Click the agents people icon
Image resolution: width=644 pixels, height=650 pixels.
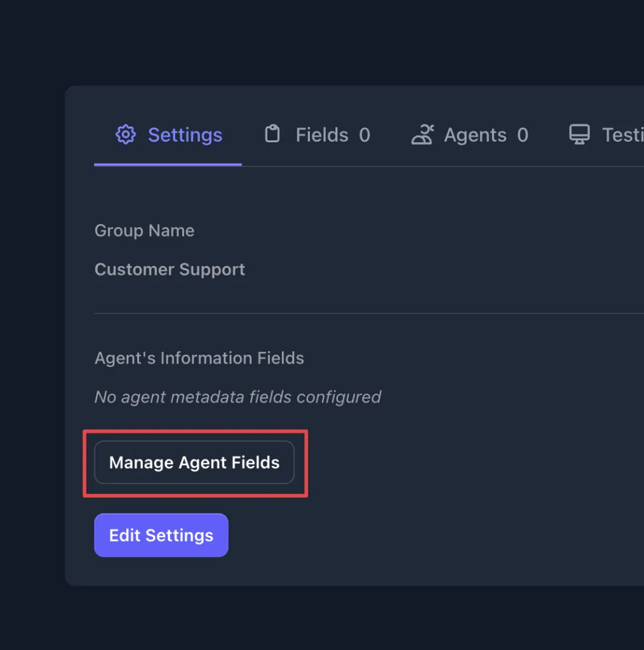[x=422, y=135]
